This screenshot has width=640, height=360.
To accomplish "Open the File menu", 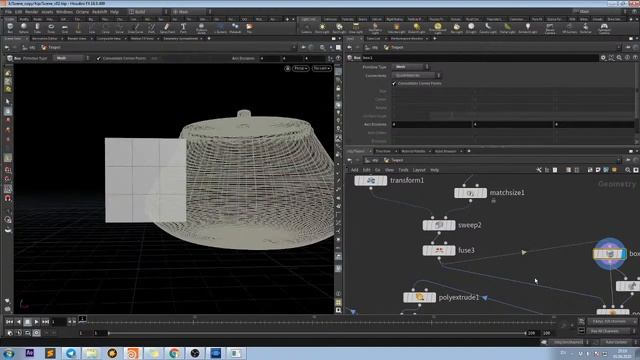I will (8, 12).
